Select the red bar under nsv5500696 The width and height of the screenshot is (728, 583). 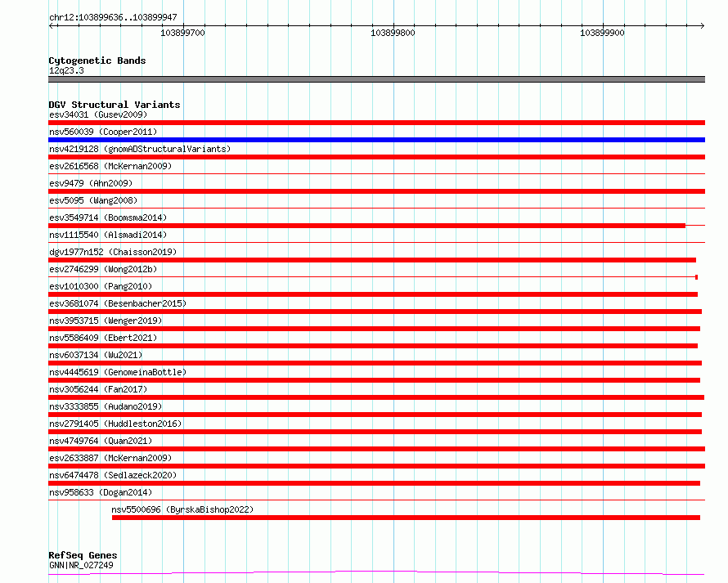[x=406, y=518]
